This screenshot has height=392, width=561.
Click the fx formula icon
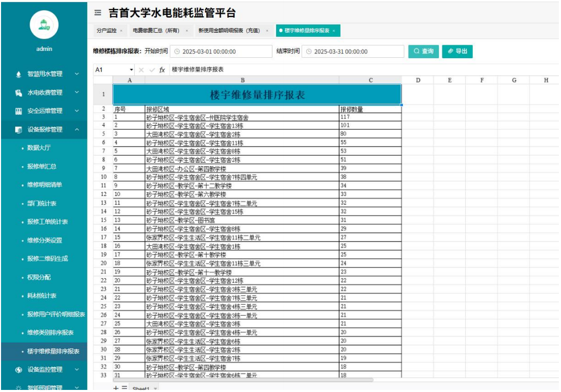[162, 70]
